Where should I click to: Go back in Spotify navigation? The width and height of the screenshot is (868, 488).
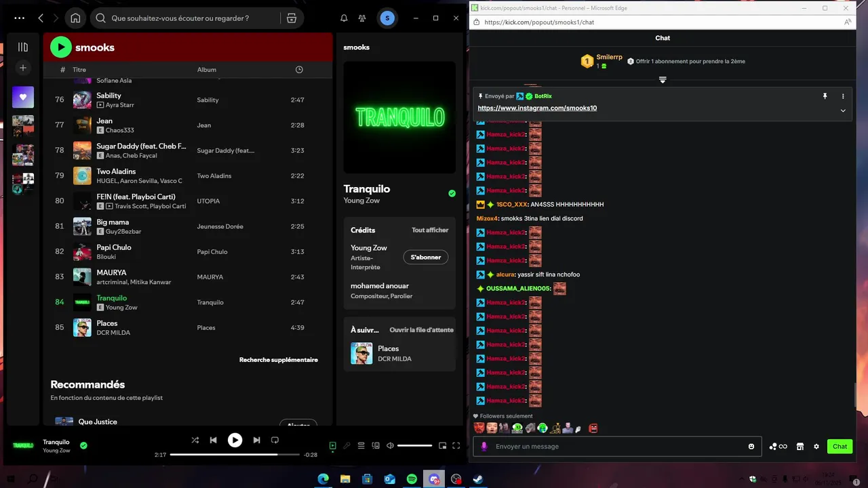pos(41,18)
